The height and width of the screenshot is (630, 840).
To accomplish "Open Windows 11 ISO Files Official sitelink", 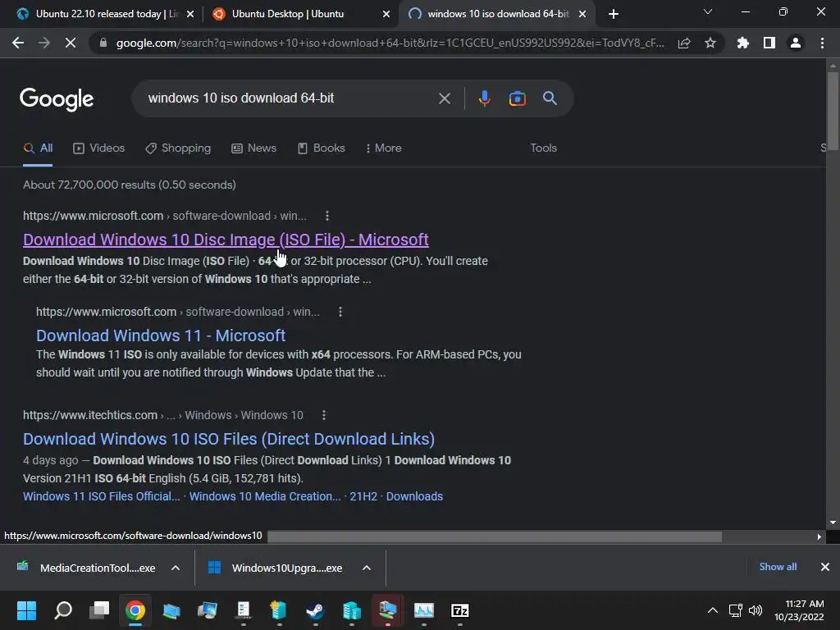I will point(101,496).
